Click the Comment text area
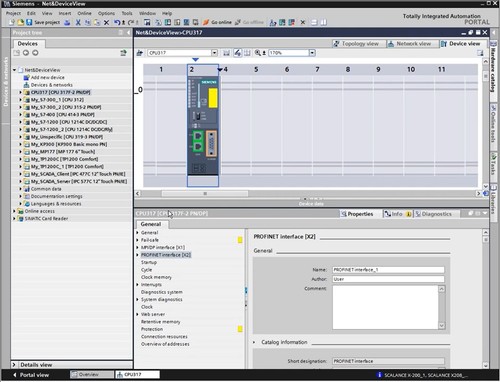 coord(385,307)
